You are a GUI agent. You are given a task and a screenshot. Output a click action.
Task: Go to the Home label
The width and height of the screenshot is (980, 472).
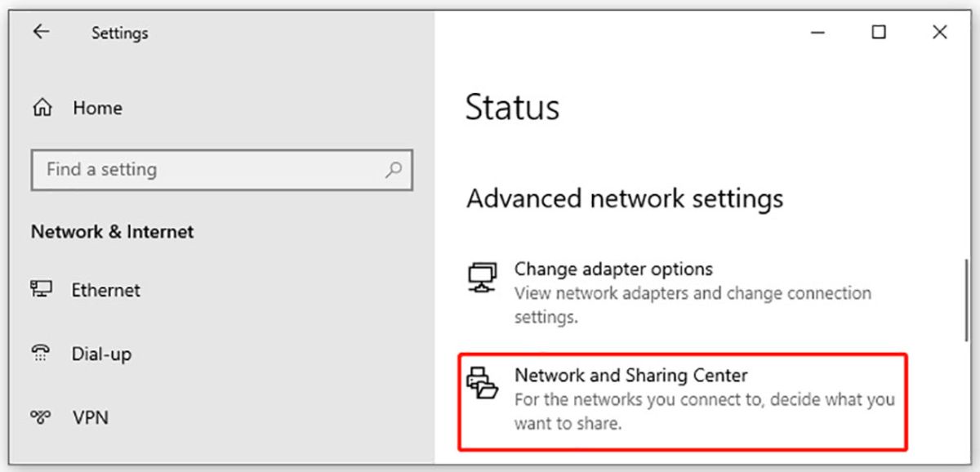click(x=97, y=108)
